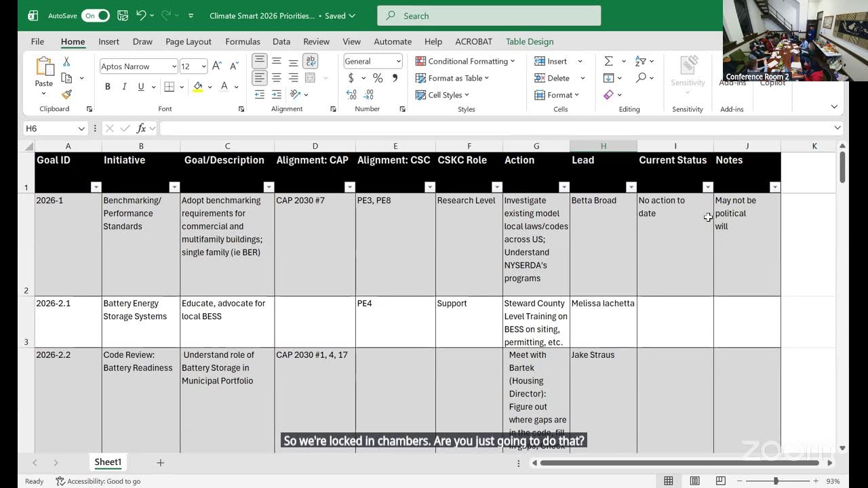Click the Search box

[489, 16]
